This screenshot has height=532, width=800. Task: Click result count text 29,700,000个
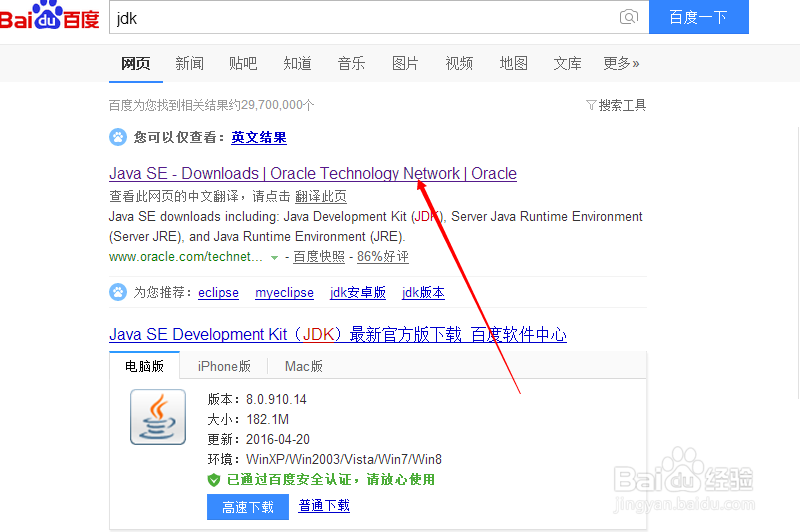278,105
